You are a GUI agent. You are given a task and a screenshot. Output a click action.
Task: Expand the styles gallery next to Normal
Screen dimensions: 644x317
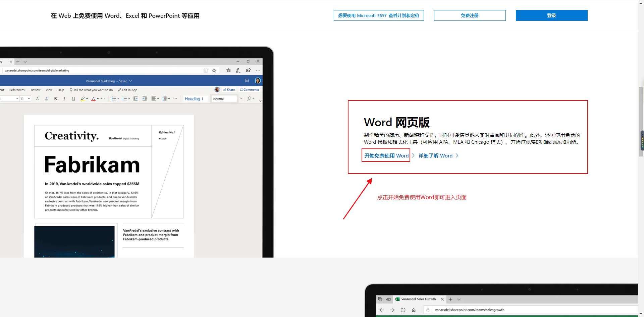(x=241, y=99)
